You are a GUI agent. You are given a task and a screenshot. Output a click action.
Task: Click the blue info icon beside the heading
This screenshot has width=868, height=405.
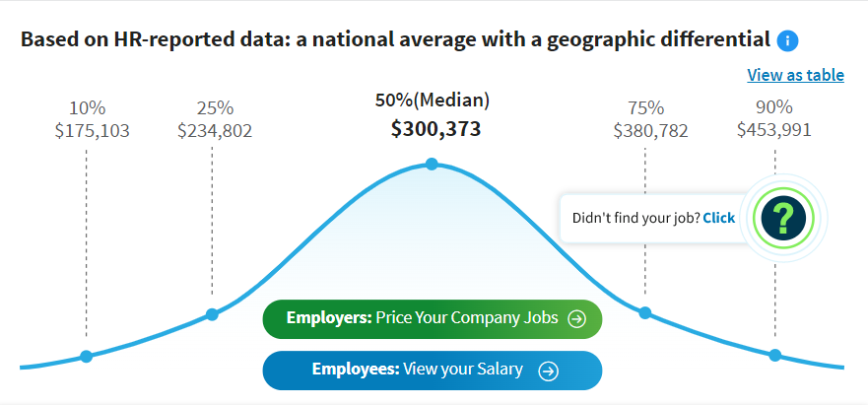pos(787,41)
